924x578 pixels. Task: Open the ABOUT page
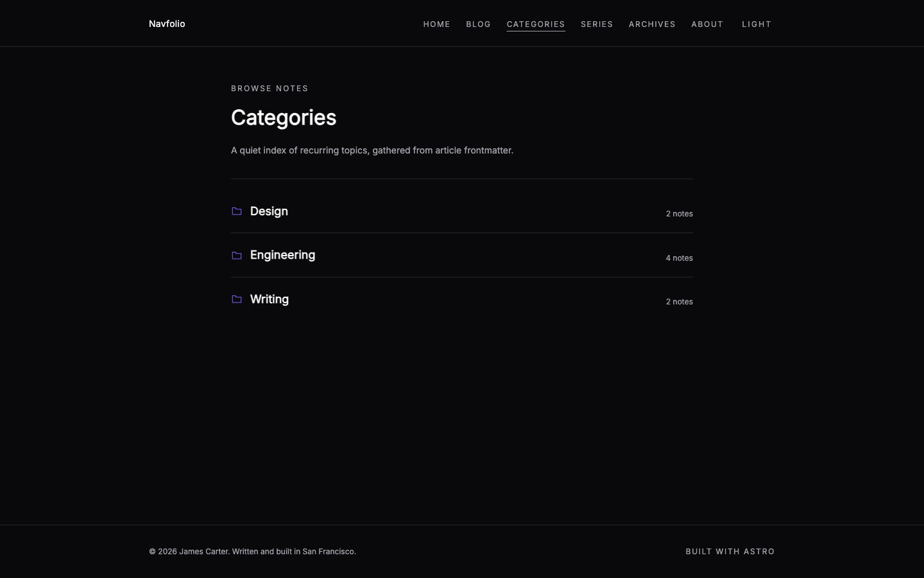(707, 24)
